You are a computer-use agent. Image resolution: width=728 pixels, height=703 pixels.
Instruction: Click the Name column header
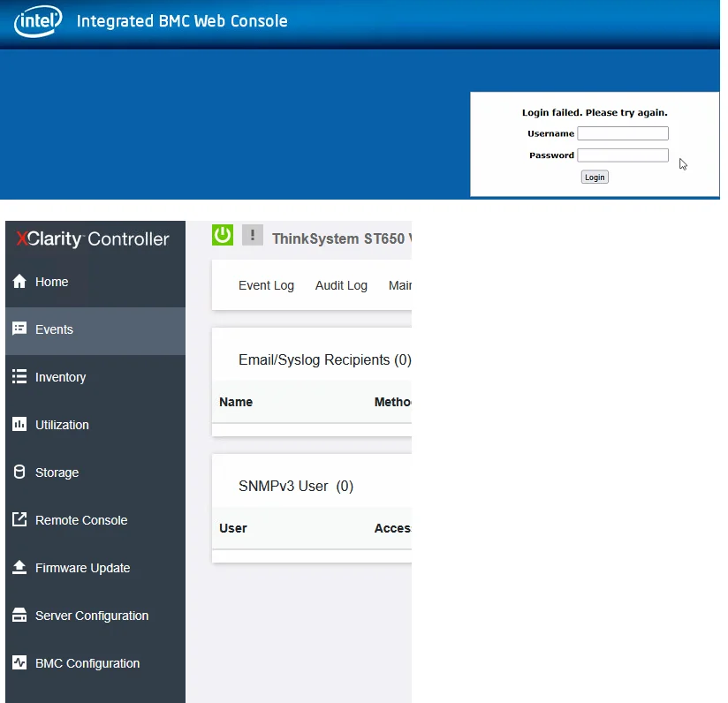point(236,402)
